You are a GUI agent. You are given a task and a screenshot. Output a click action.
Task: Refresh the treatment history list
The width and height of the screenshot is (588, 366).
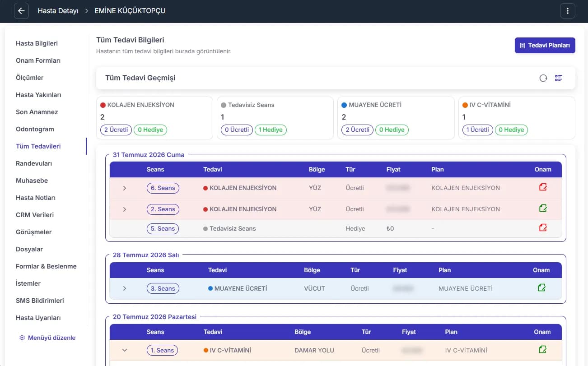543,78
